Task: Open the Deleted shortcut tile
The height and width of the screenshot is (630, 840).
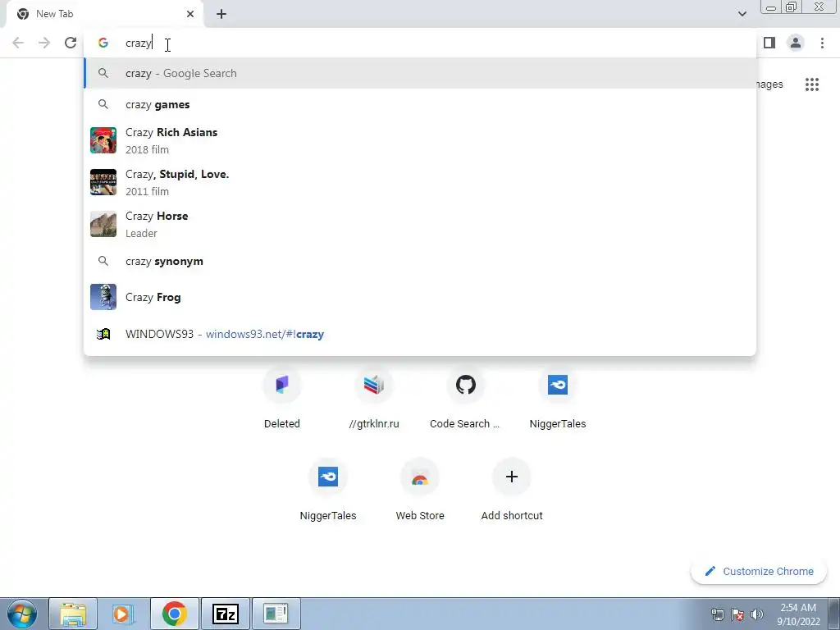Action: 282,399
